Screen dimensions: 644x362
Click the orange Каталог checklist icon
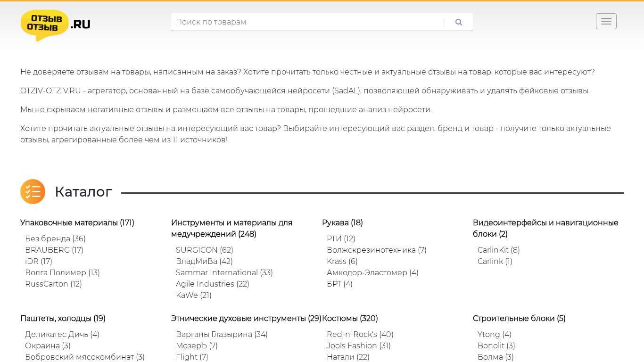[33, 191]
